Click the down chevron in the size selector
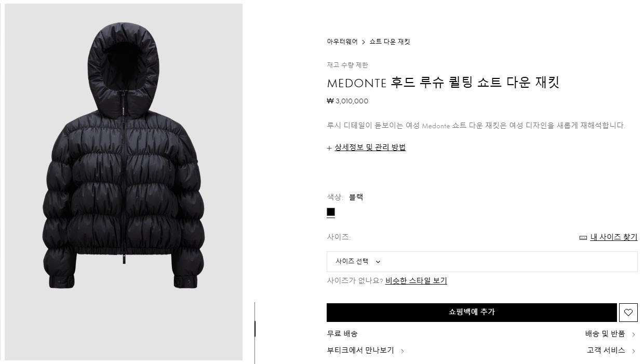 pos(378,262)
